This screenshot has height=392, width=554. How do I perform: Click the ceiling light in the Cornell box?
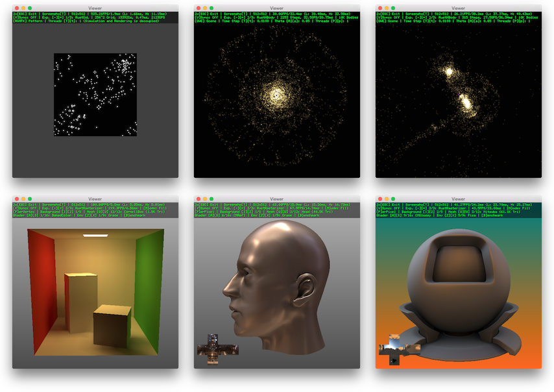coord(95,234)
